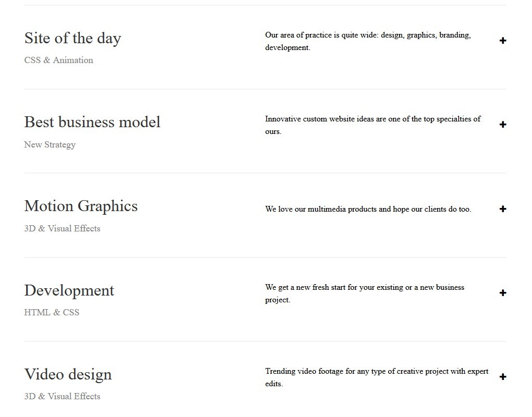
Task: Click plus icon beside Motion Graphics
Action: 502,209
